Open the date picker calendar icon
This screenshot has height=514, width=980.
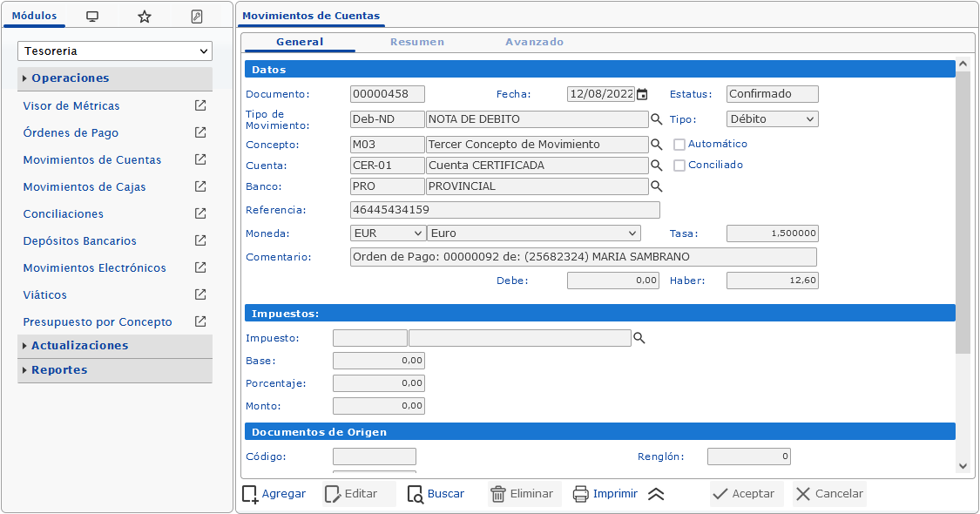pos(642,94)
